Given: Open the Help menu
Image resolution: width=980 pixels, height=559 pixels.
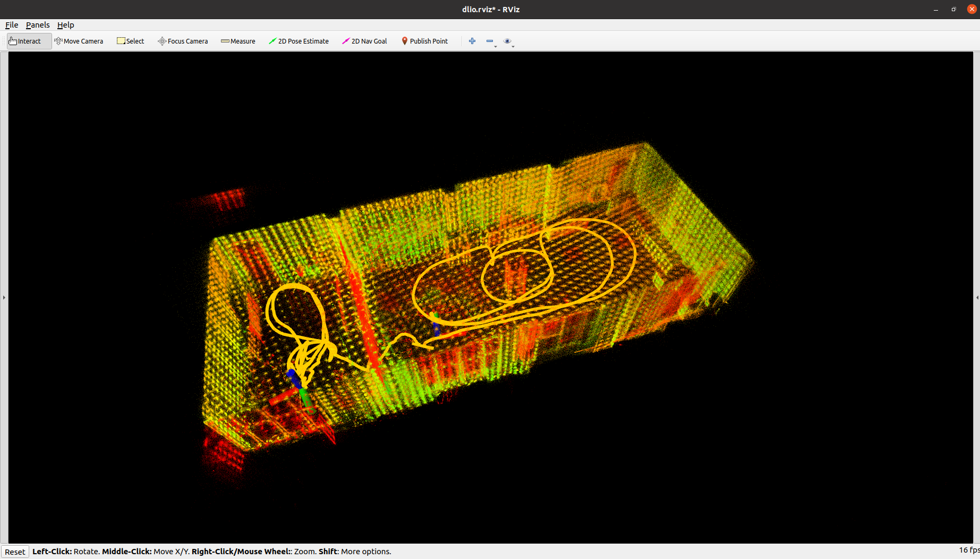Looking at the screenshot, I should point(65,24).
